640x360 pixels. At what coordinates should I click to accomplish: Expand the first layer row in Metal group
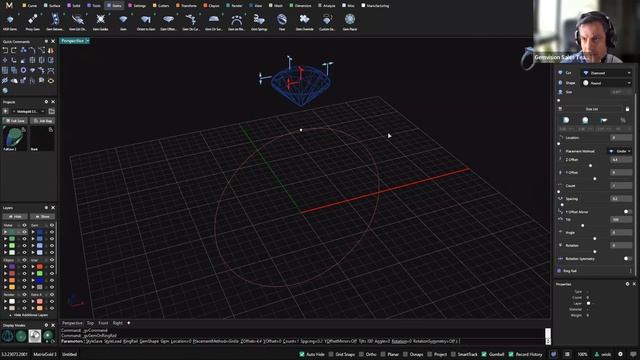(5, 232)
